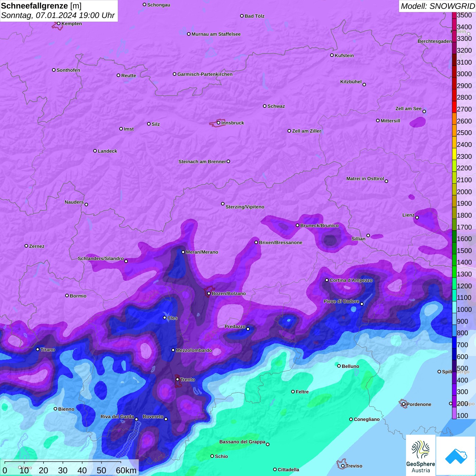This screenshot has height=476, width=476.
Task: Click the Sterzing/Vipiteno label
Action: 245,207
